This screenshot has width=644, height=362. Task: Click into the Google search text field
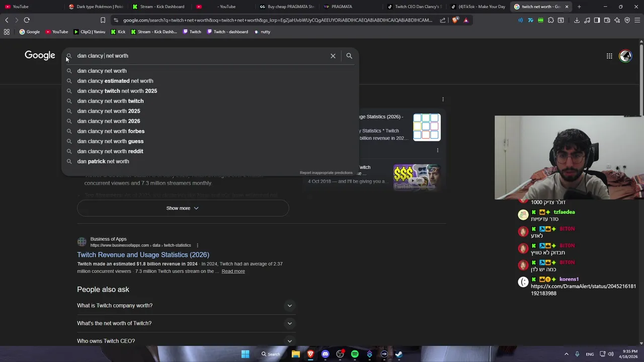(x=201, y=56)
